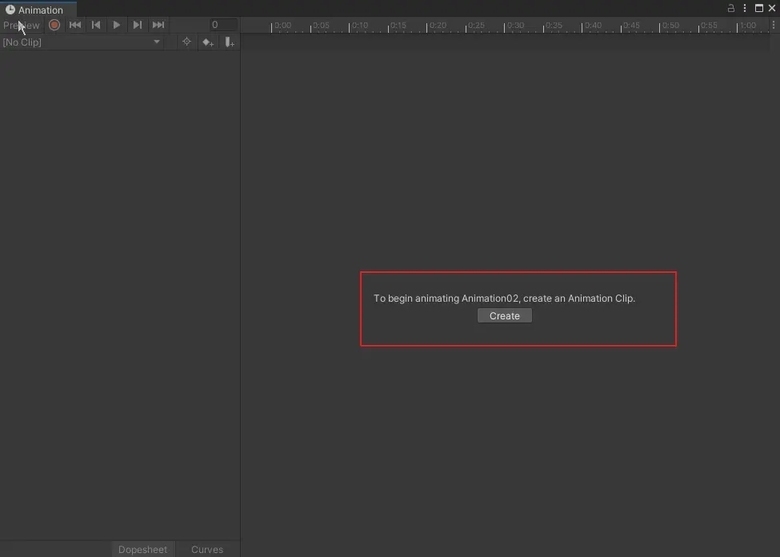Image resolution: width=780 pixels, height=557 pixels.
Task: Toggle the window lock icon
Action: (731, 8)
